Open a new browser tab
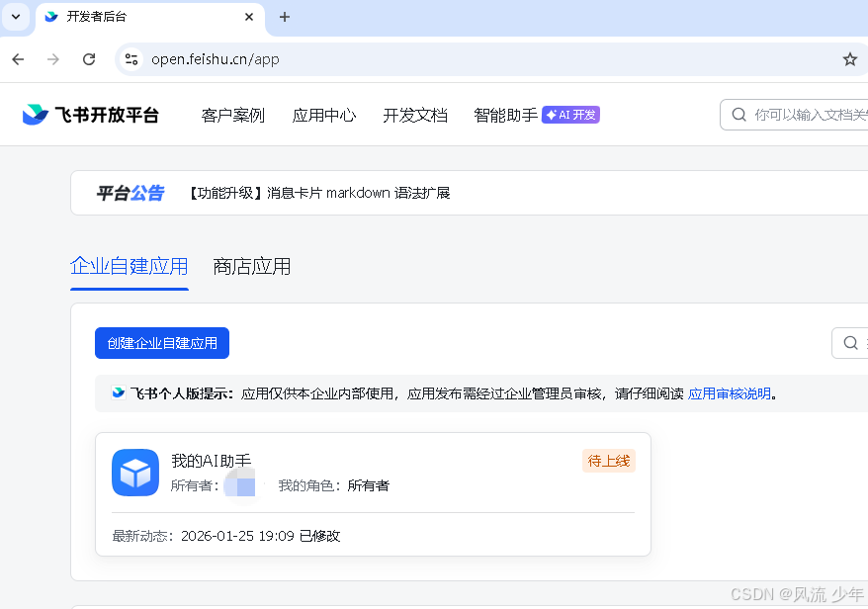 [x=285, y=17]
